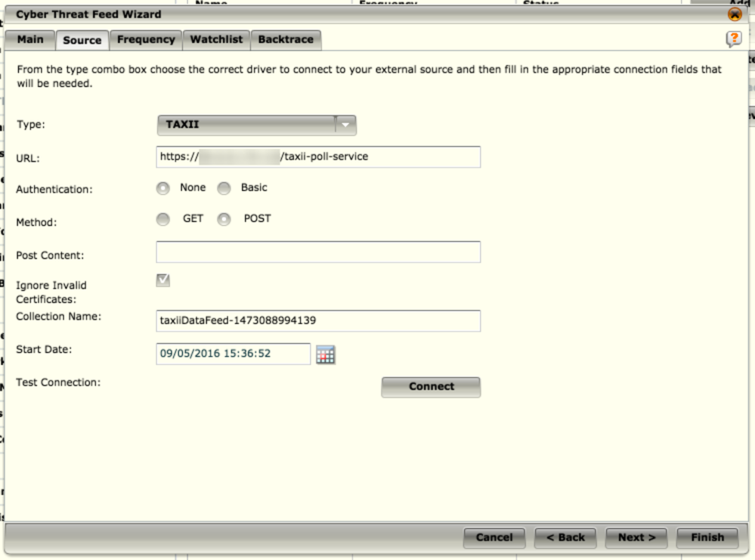755x560 pixels.
Task: Switch to the Backtrace tab
Action: pos(286,39)
